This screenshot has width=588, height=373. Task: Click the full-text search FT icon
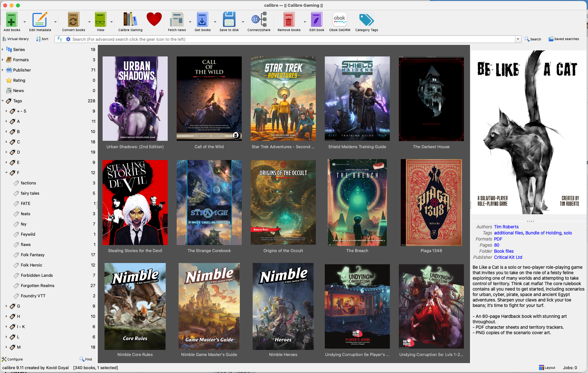click(60, 39)
